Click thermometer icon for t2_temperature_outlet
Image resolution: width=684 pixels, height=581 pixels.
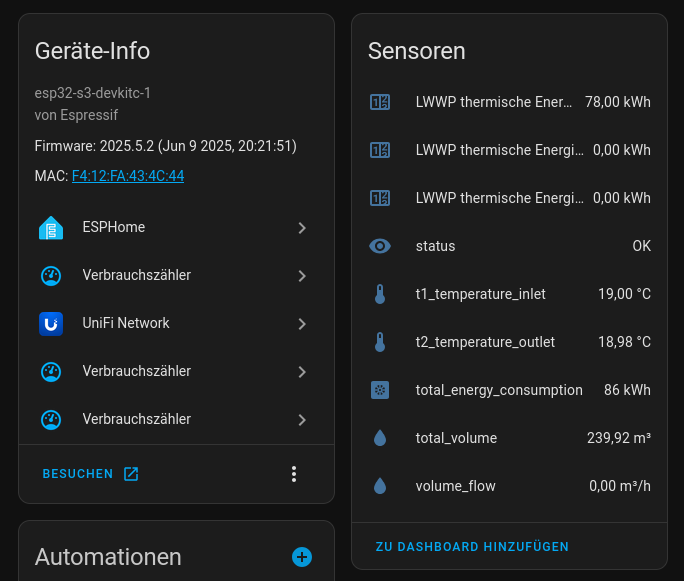click(380, 342)
